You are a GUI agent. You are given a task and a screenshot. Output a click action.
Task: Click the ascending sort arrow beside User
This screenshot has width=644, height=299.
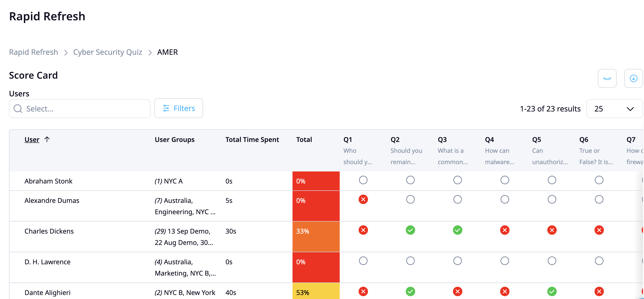click(x=47, y=139)
